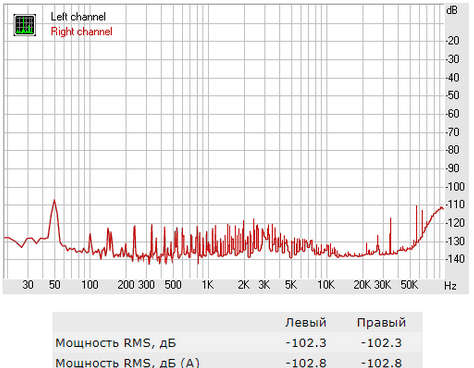The width and height of the screenshot is (474, 368).
Task: Click the 'dB' axis unit label
Action: [452, 10]
